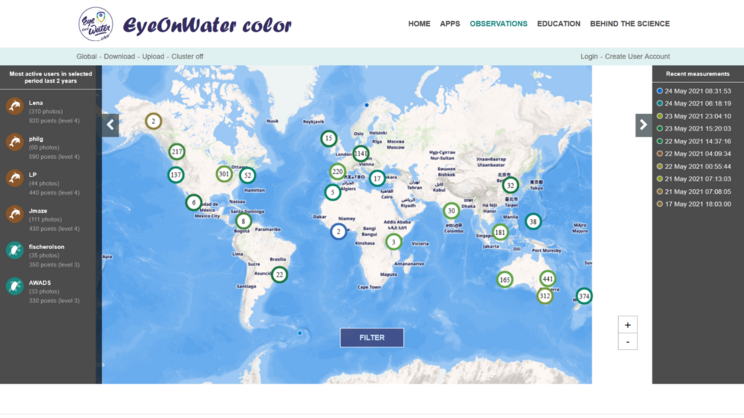Click cluster marker 6 near Mexico
This screenshot has width=744, height=418.
194,203
